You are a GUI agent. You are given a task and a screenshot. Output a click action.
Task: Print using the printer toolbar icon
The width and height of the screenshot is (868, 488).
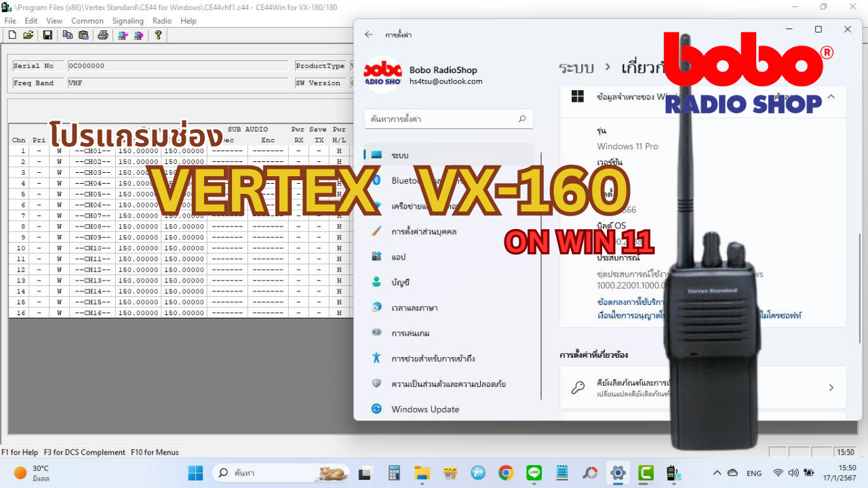click(102, 35)
